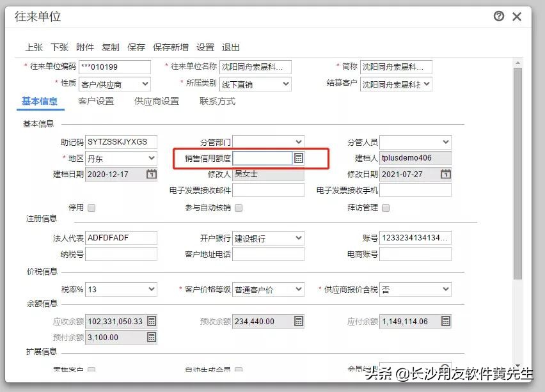The image size is (545, 392).
Task: Switch to 基本信息 tab
Action: (x=40, y=101)
